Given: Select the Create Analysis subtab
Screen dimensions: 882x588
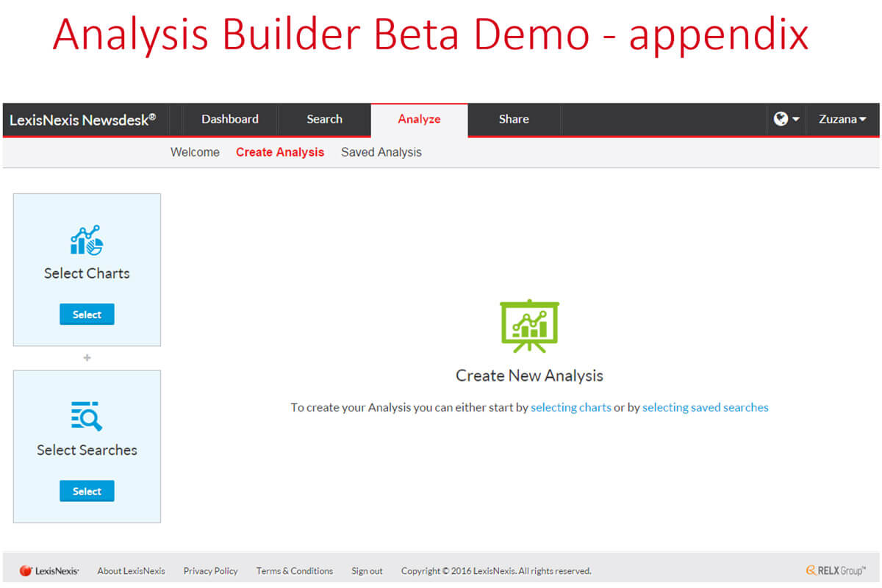Looking at the screenshot, I should tap(280, 152).
